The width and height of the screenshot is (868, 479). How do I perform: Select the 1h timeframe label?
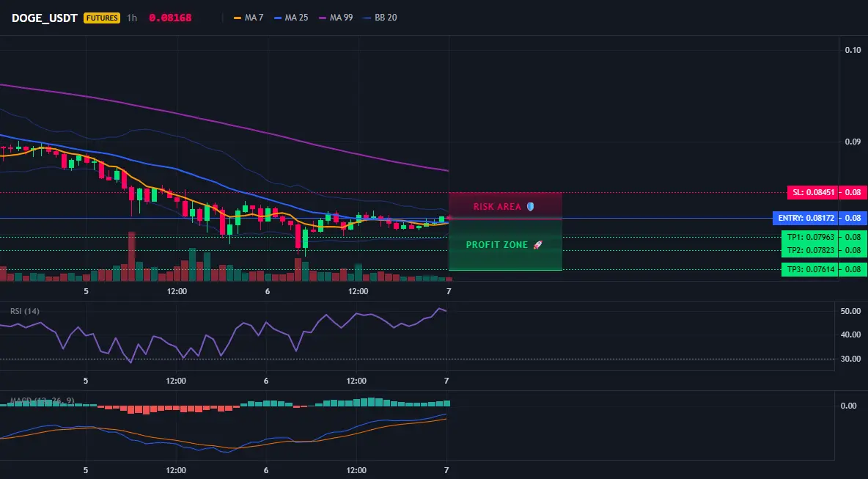(132, 18)
